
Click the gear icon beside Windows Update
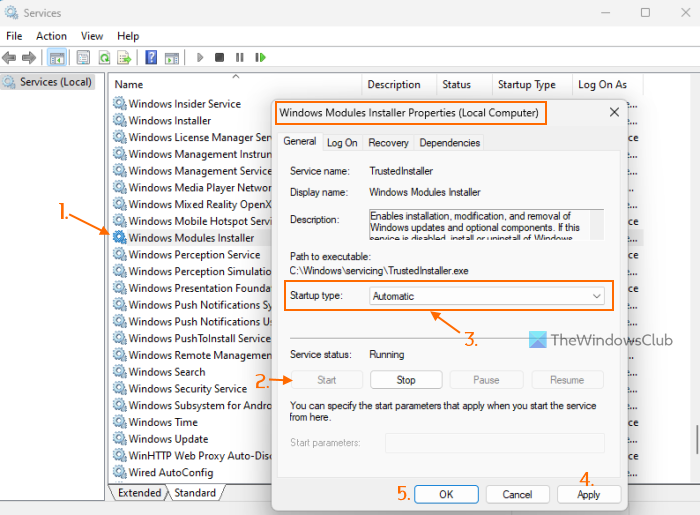(120, 438)
